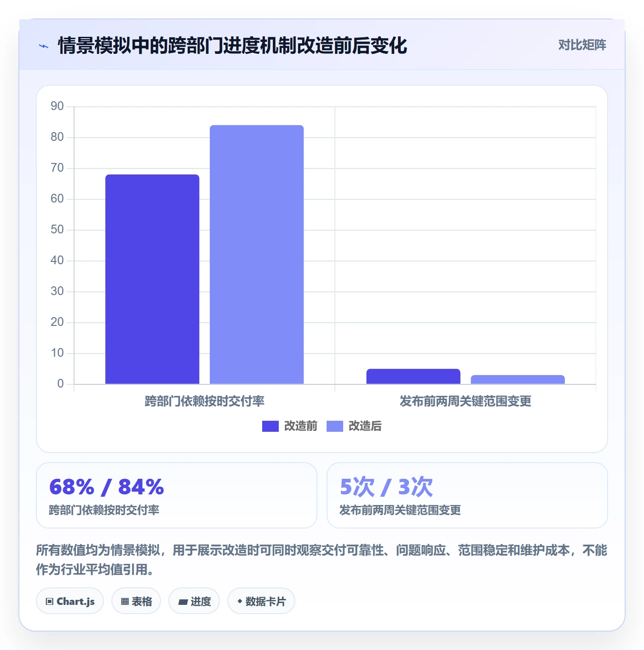Click the x-axis label 跨部门依赖按时交付率

point(205,401)
